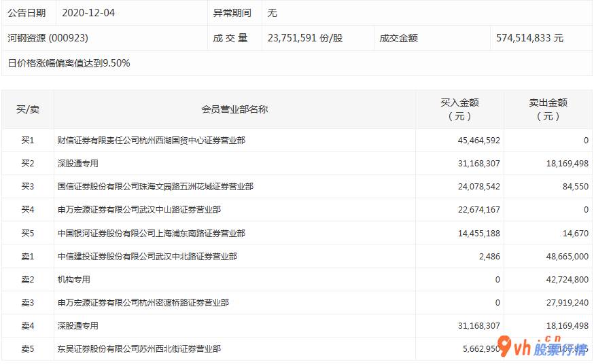This screenshot has width=594, height=364.
Task: Click 18,169,498 in the 买2 row
Action: tap(567, 164)
